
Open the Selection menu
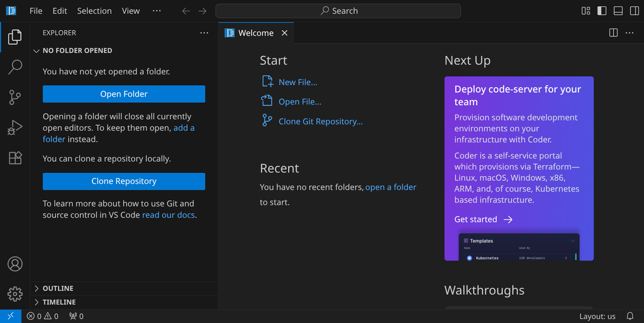pos(94,11)
